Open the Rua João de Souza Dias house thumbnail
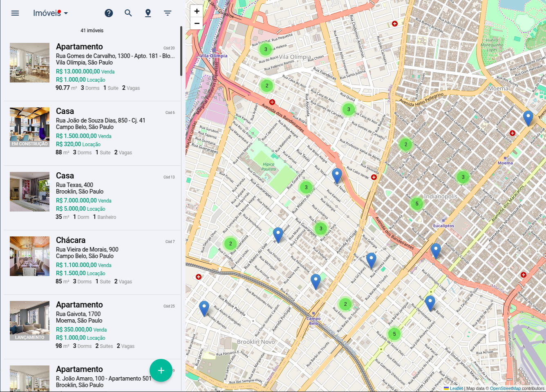Image resolution: width=546 pixels, height=392 pixels. coord(29,127)
